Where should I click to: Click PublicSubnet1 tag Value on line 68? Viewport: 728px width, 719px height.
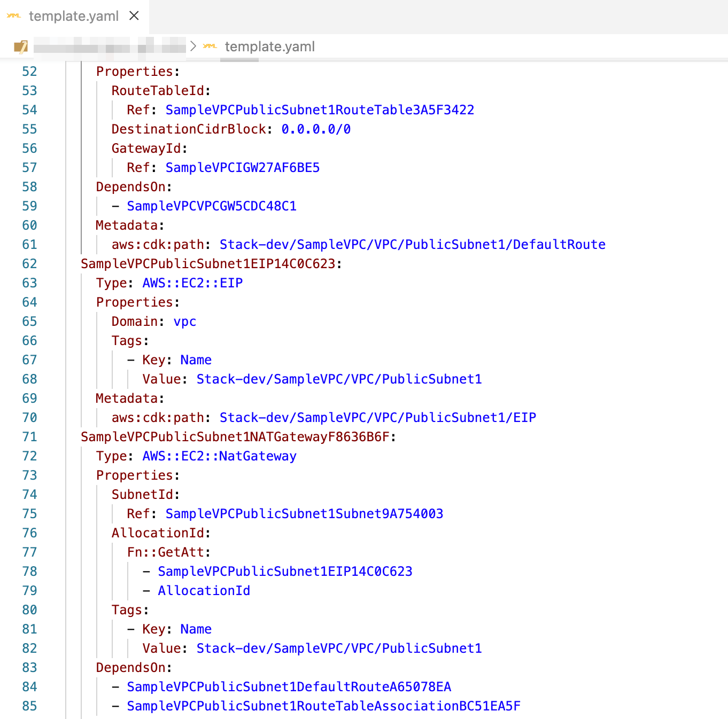pos(339,379)
